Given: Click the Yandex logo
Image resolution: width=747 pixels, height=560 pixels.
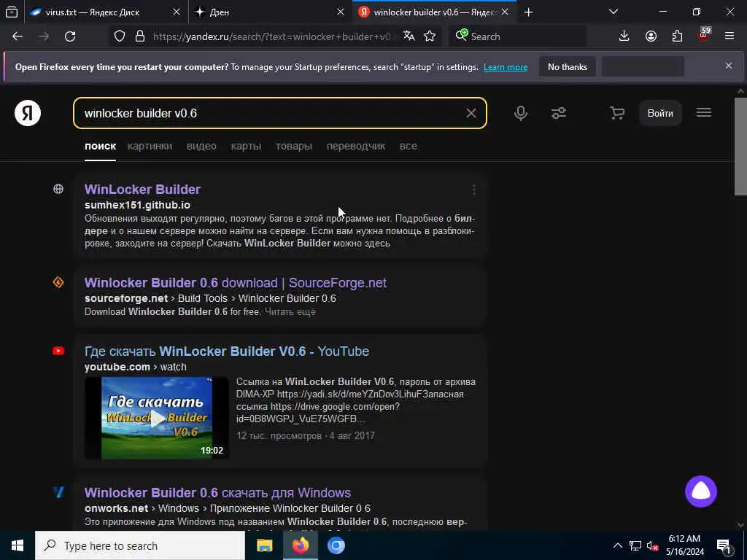Looking at the screenshot, I should pos(28,113).
